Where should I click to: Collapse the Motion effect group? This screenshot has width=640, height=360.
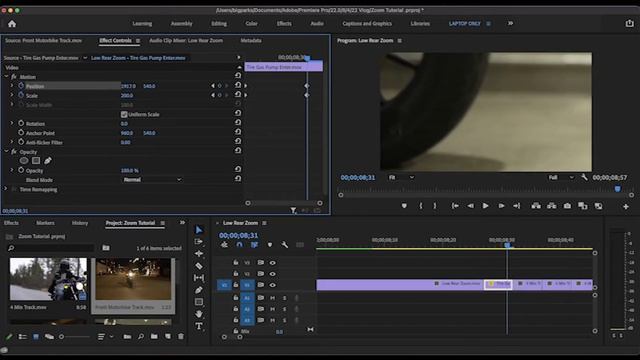(6, 77)
